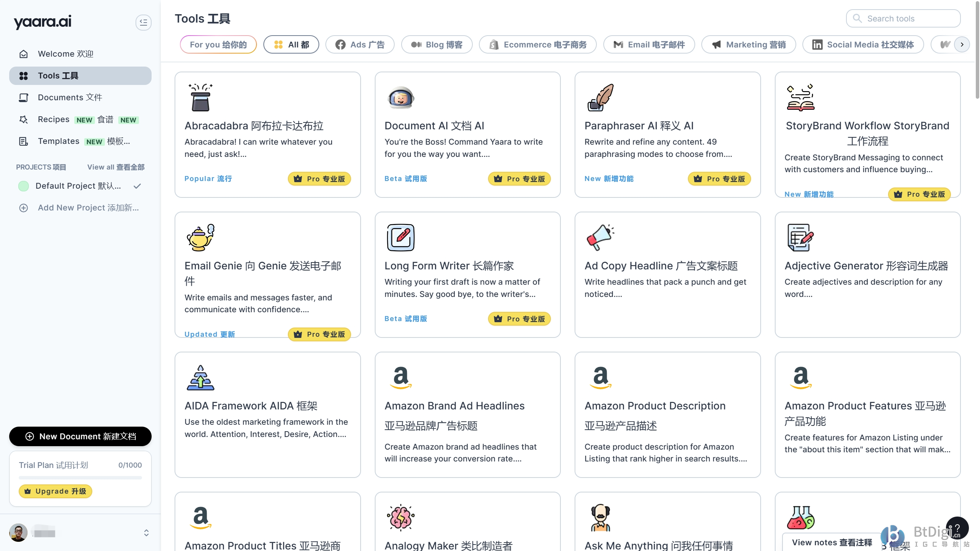Click NEW badge next to Templates
Screen dimensions: 980x551
[94, 142]
